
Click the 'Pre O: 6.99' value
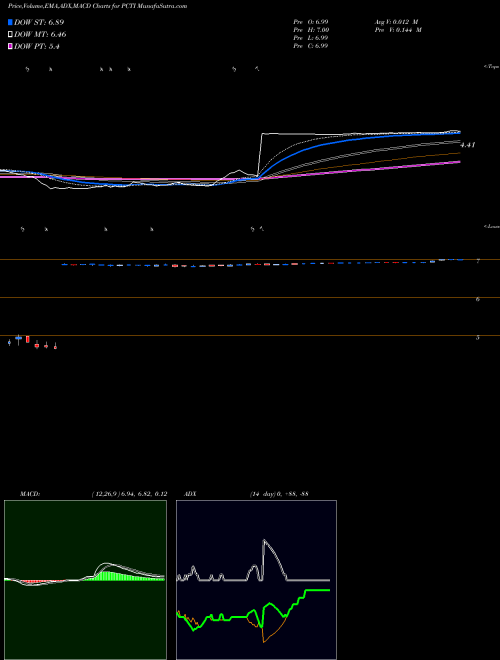point(311,22)
